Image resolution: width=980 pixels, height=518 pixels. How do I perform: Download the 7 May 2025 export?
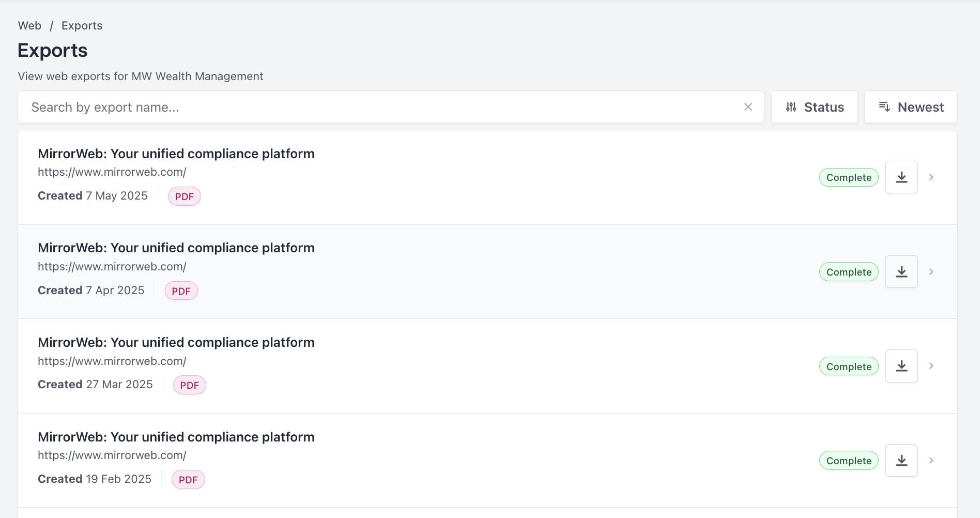[901, 177]
